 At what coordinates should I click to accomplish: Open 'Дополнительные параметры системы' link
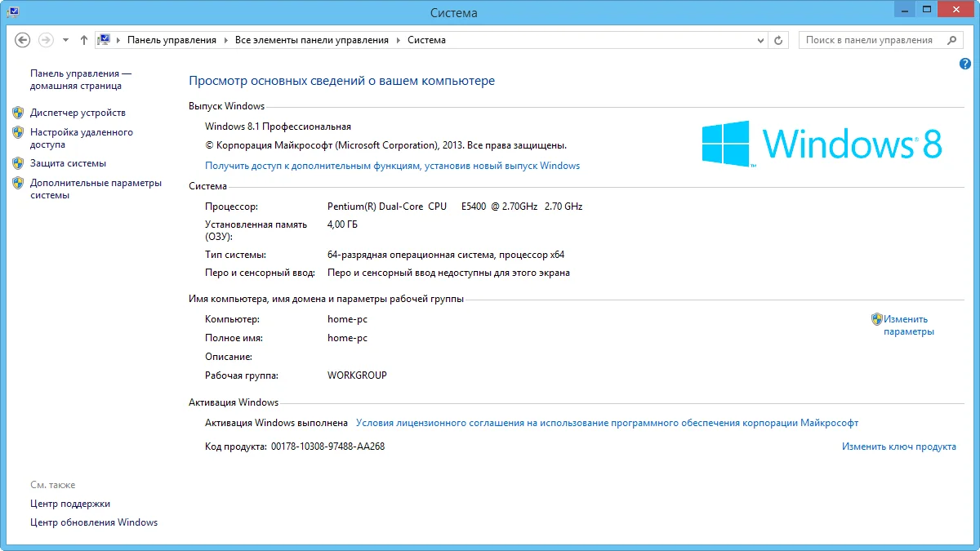pyautogui.click(x=96, y=189)
